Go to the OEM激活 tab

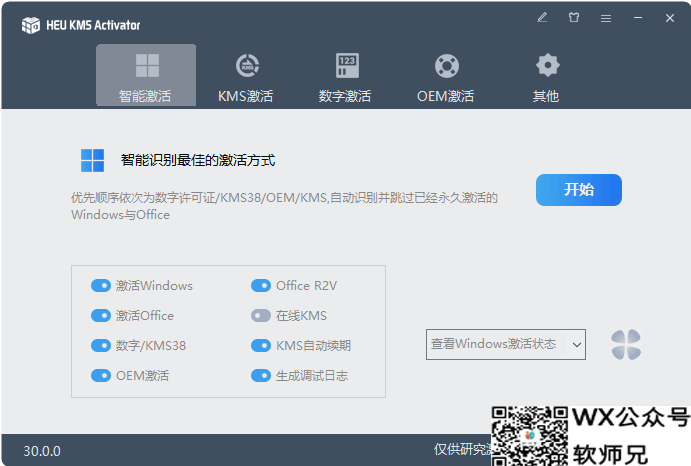[446, 77]
